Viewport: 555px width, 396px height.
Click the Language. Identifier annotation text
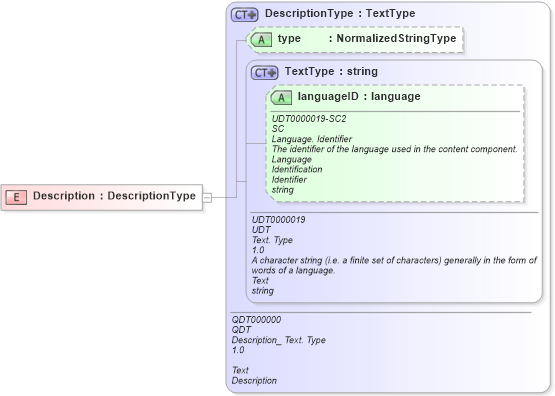[x=311, y=139]
